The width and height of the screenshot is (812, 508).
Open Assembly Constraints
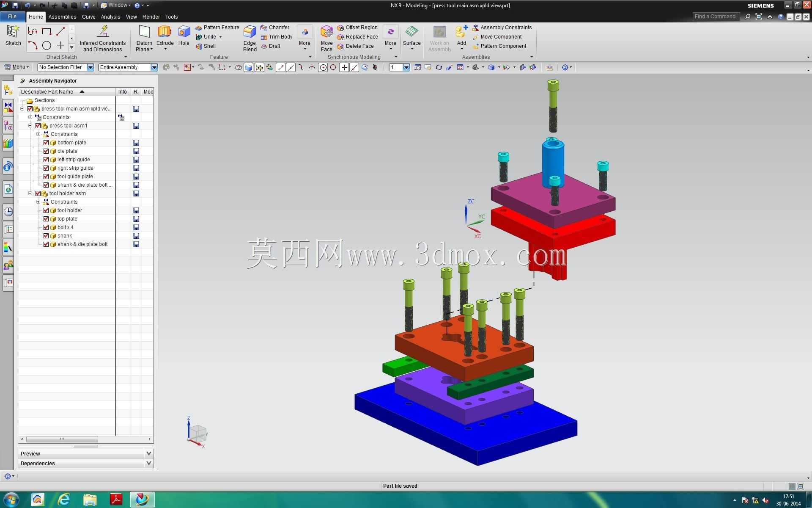point(502,28)
